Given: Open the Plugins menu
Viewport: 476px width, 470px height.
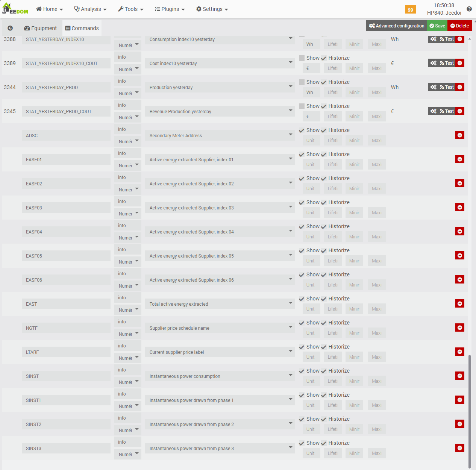Looking at the screenshot, I should click(x=170, y=9).
